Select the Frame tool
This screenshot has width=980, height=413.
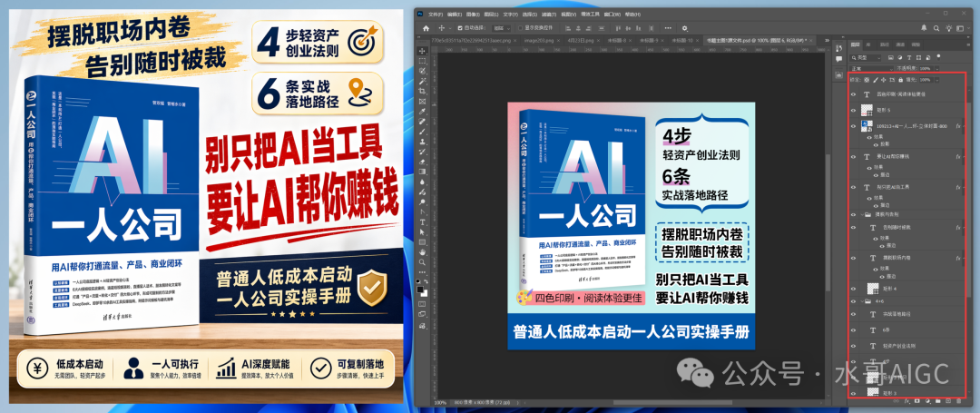click(422, 102)
